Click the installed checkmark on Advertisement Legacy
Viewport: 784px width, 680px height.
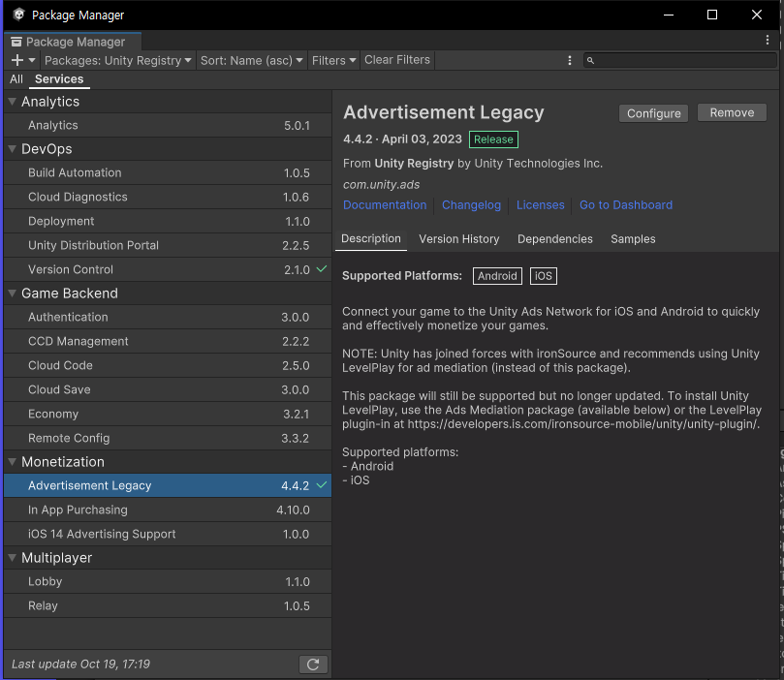322,484
